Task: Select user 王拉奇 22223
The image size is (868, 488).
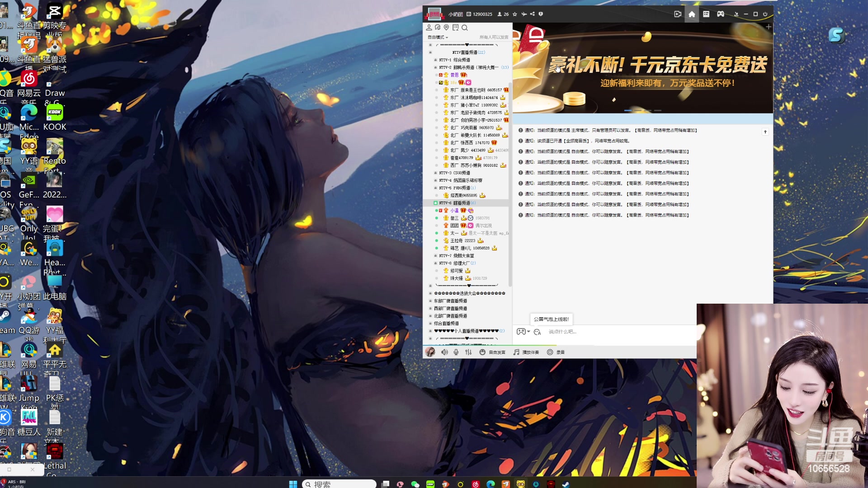Action: (463, 241)
